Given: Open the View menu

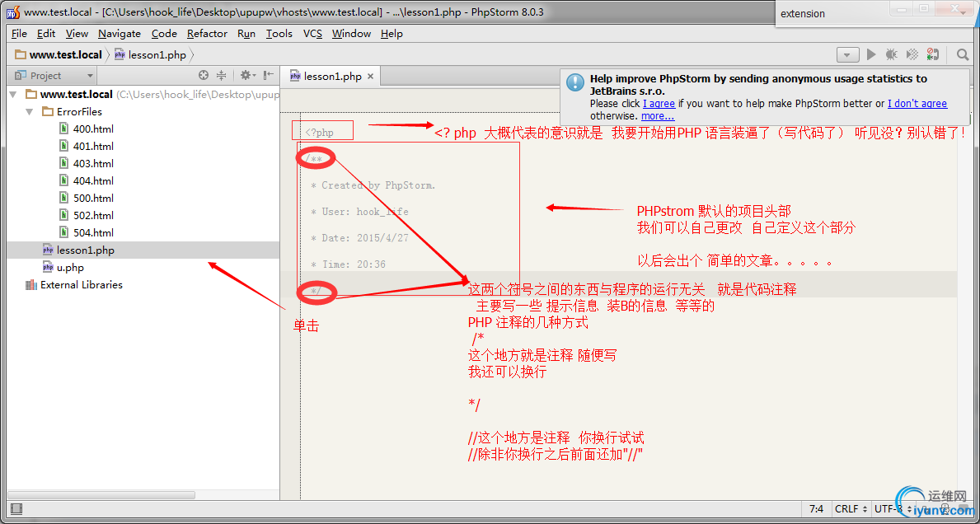Looking at the screenshot, I should 77,34.
